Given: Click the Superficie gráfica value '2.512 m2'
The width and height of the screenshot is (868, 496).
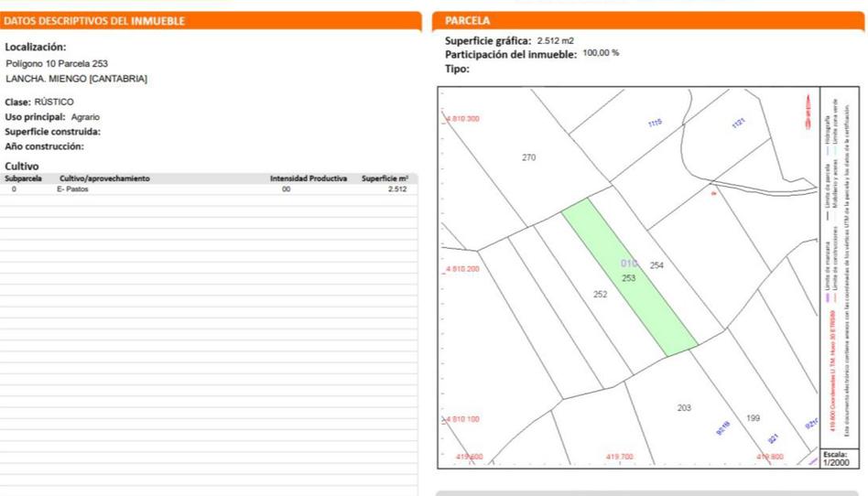Looking at the screenshot, I should pos(555,40).
